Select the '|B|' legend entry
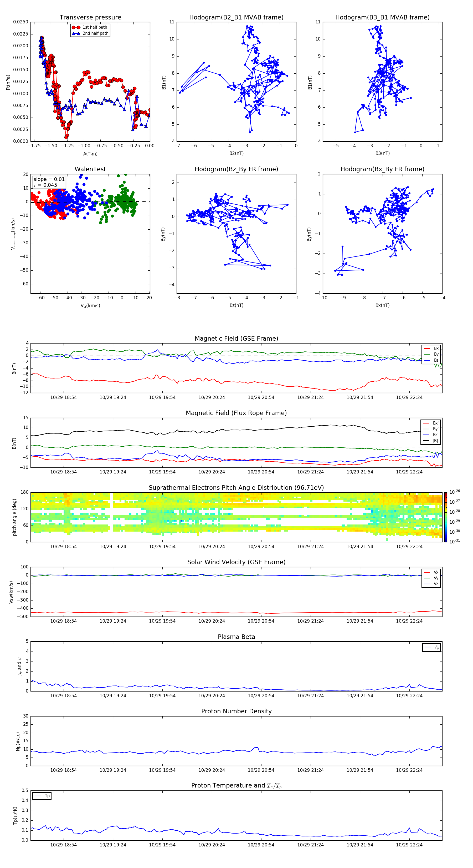 click(431, 441)
